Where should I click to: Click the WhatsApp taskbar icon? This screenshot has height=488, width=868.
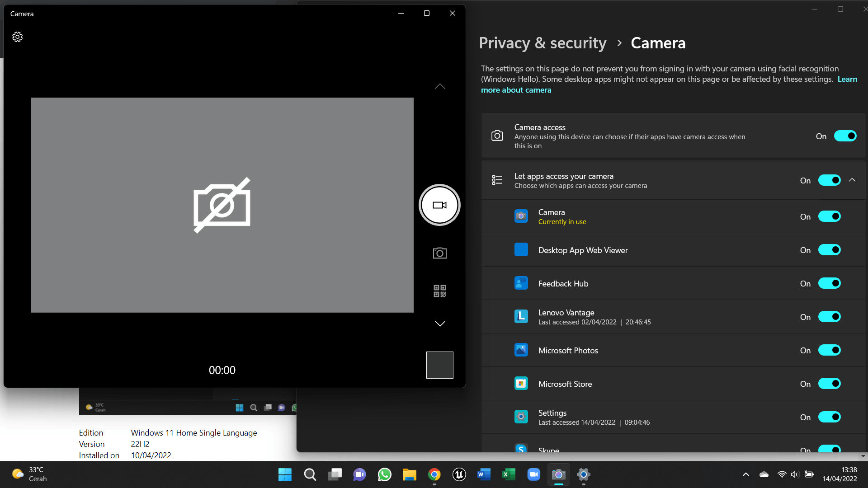pyautogui.click(x=385, y=474)
